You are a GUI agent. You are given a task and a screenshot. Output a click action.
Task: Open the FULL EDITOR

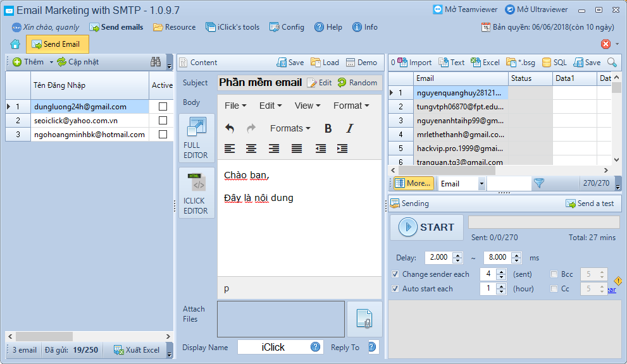point(196,138)
